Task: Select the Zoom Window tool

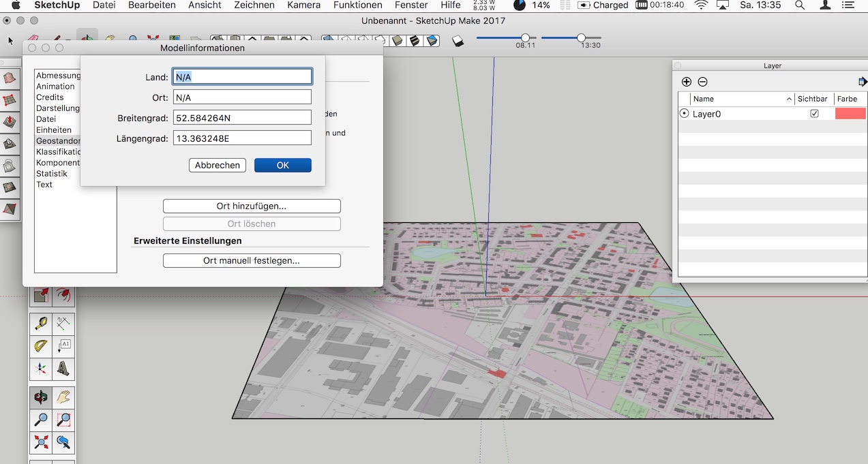Action: [63, 420]
